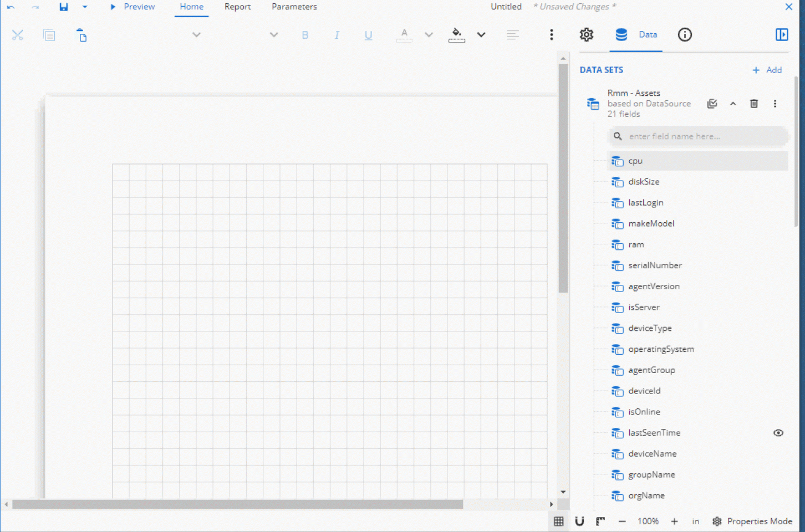Select the Data panel tab
The height and width of the screenshot is (532, 805).
[636, 35]
